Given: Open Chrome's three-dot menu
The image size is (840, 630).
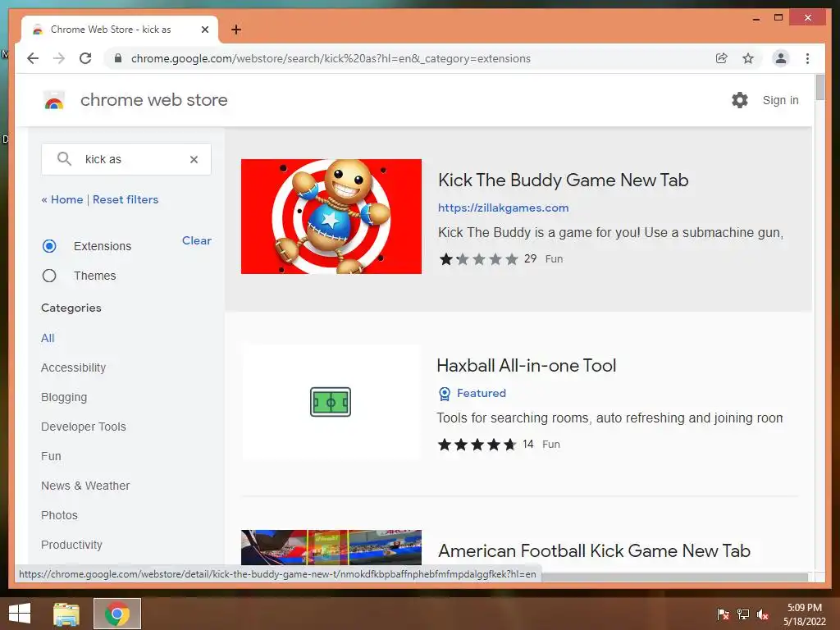Looking at the screenshot, I should tap(807, 58).
